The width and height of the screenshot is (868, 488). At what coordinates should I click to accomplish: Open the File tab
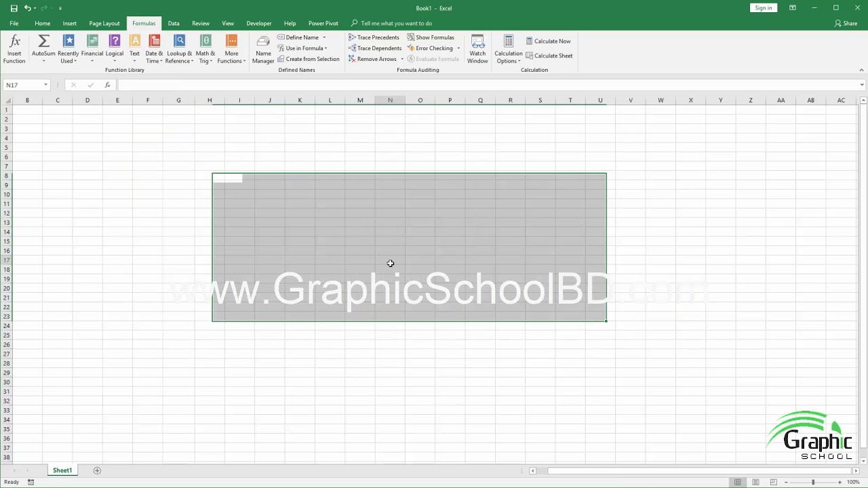[x=14, y=23]
